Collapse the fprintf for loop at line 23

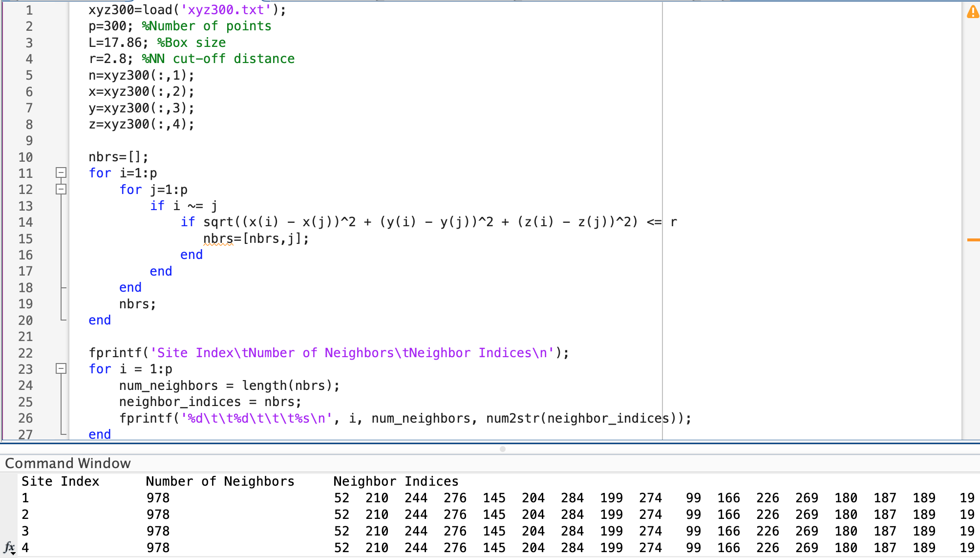tap(61, 369)
